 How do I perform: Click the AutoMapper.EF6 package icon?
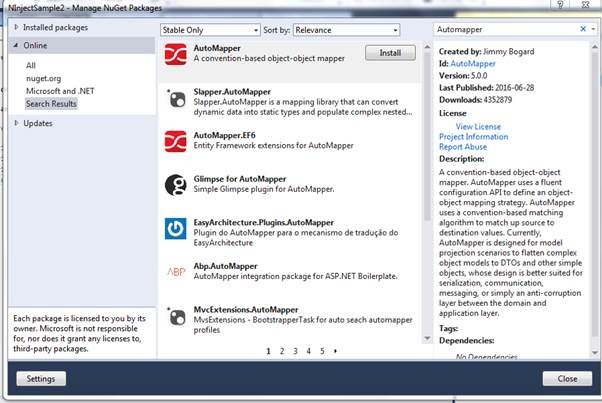(x=175, y=141)
